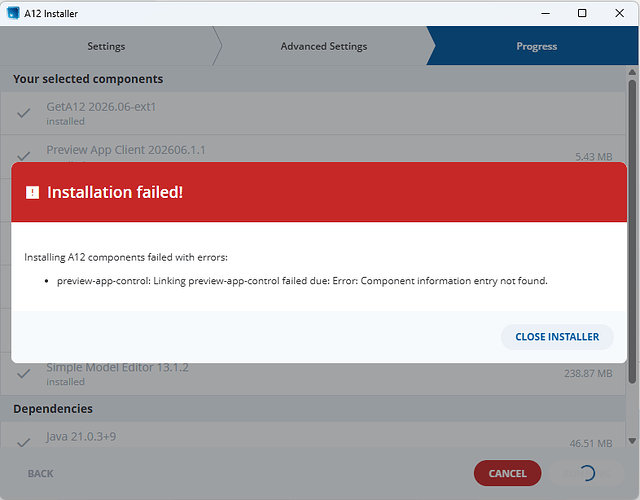
Task: Click the red CANCEL button
Action: (x=507, y=473)
